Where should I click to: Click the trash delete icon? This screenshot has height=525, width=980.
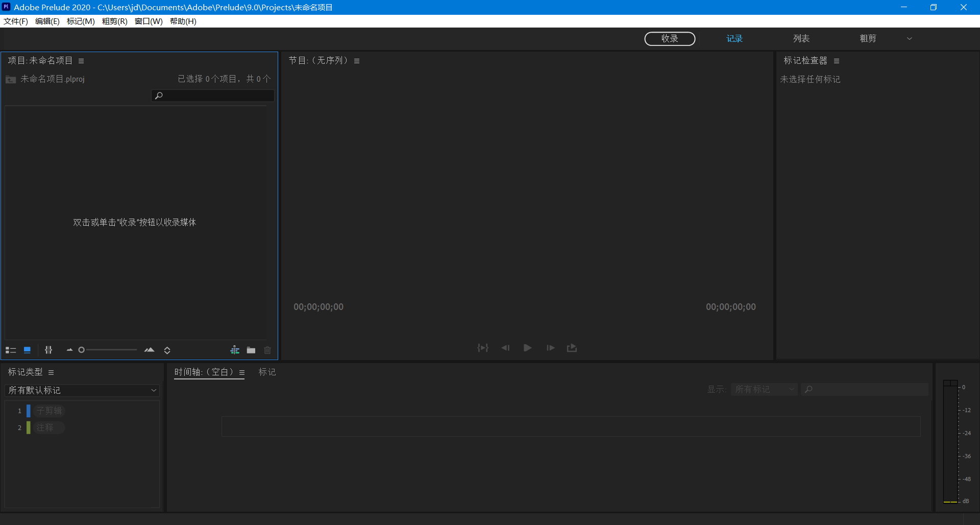coord(267,350)
